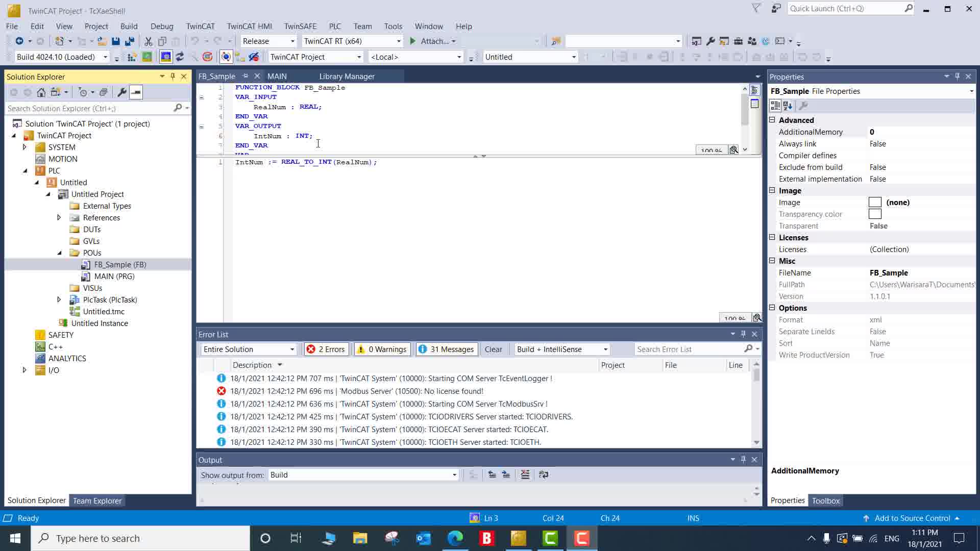Open the Release configuration dropdown

tap(268, 41)
